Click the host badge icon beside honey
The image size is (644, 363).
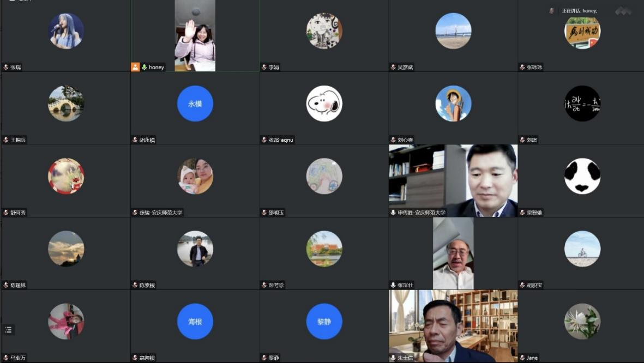tap(135, 67)
